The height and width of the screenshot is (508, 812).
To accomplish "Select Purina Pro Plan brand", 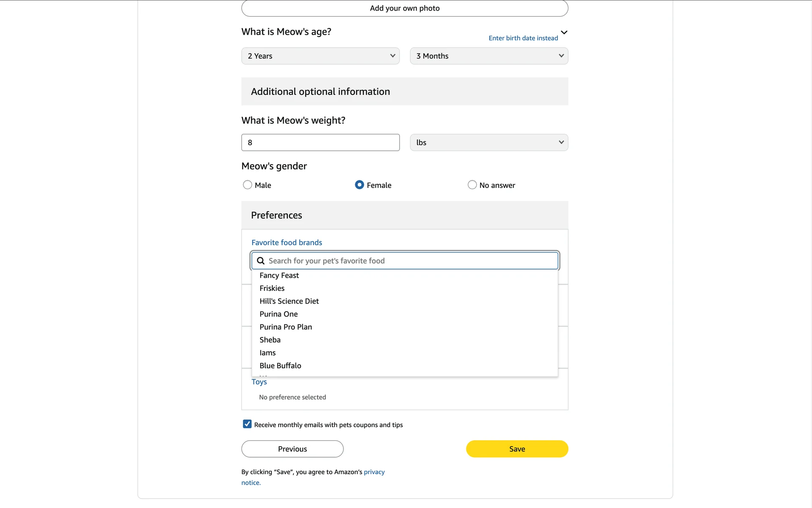I will (285, 327).
